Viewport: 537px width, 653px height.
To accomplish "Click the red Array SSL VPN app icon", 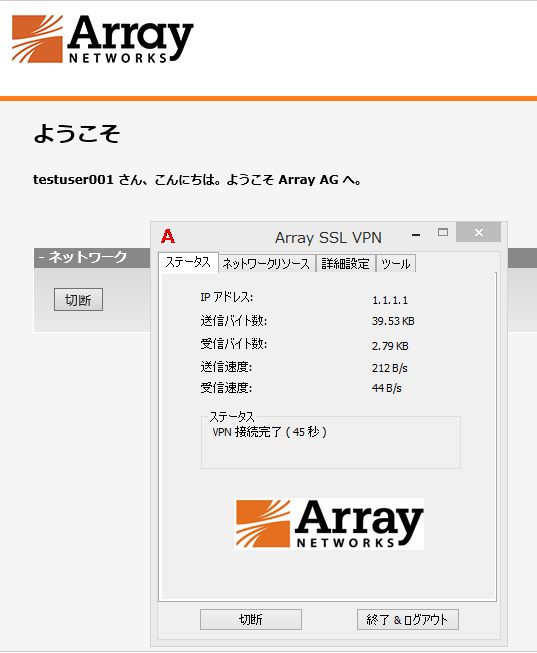I will [168, 236].
